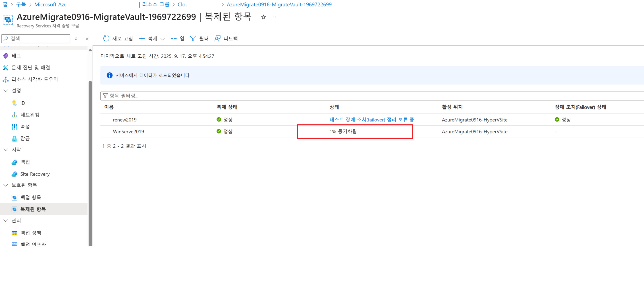Open Site Recovery from sidebar
Viewport: 644px width, 295px height.
35,174
